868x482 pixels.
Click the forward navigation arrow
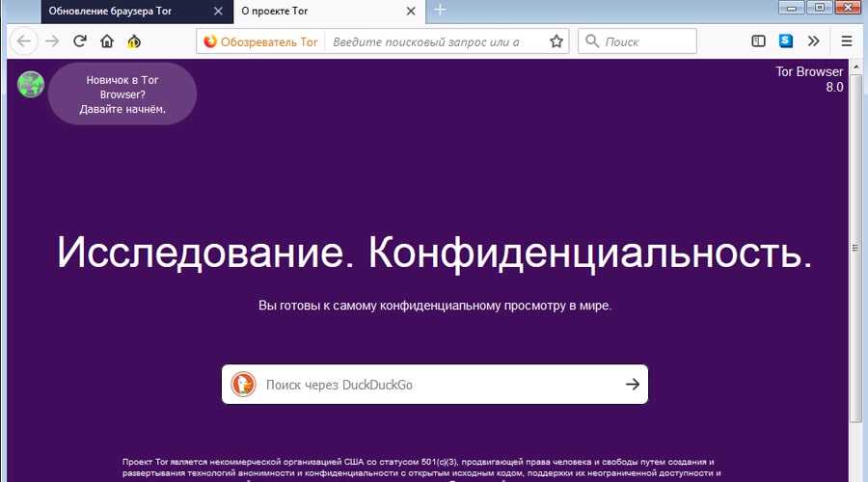click(52, 41)
